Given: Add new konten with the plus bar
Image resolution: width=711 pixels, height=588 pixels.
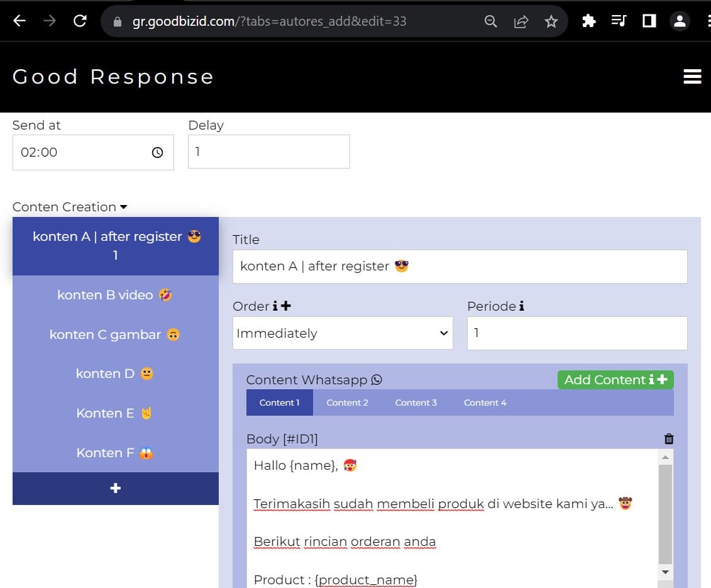Looking at the screenshot, I should [116, 488].
